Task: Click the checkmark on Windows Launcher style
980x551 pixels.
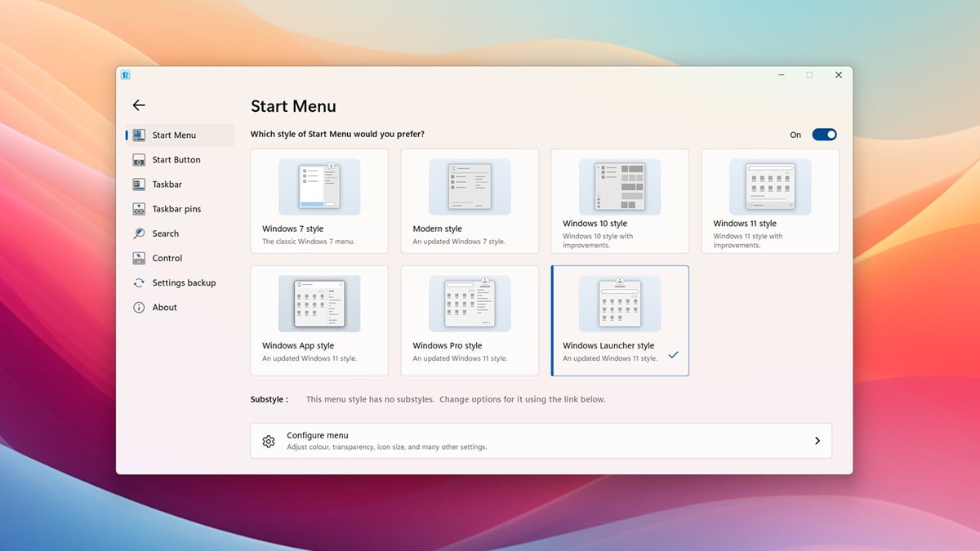Action: [x=673, y=355]
